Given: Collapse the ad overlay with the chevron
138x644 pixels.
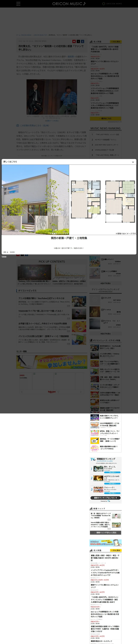Looking at the screenshot, I should click(x=133, y=162).
